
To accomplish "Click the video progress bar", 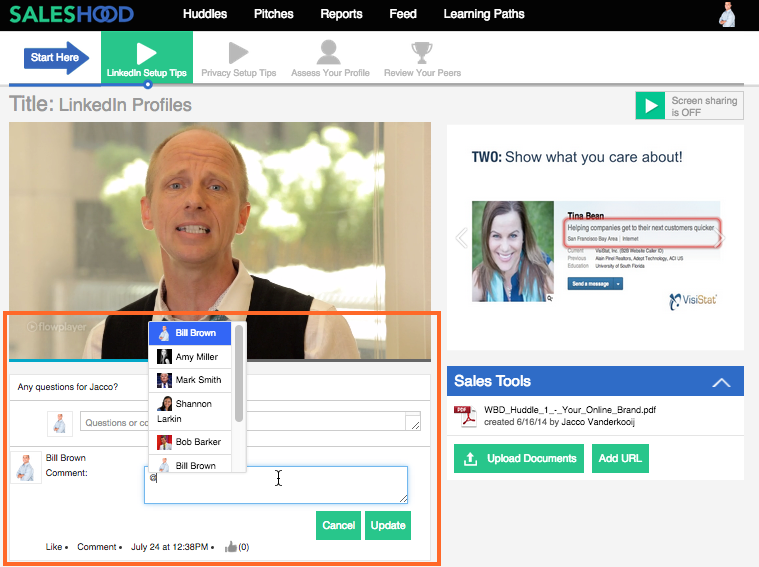I will pos(220,360).
